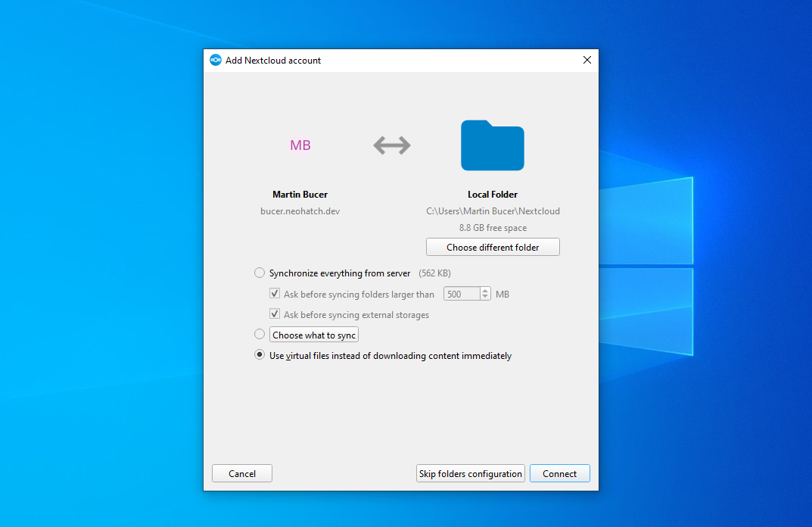
Task: Click the Nextcloud logo in title bar
Action: (216, 60)
